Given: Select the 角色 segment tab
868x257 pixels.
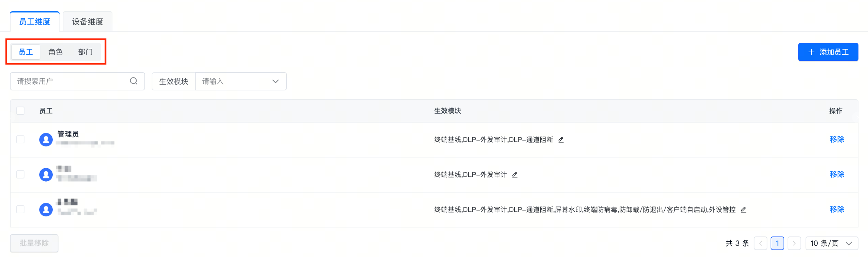Looking at the screenshot, I should (55, 52).
